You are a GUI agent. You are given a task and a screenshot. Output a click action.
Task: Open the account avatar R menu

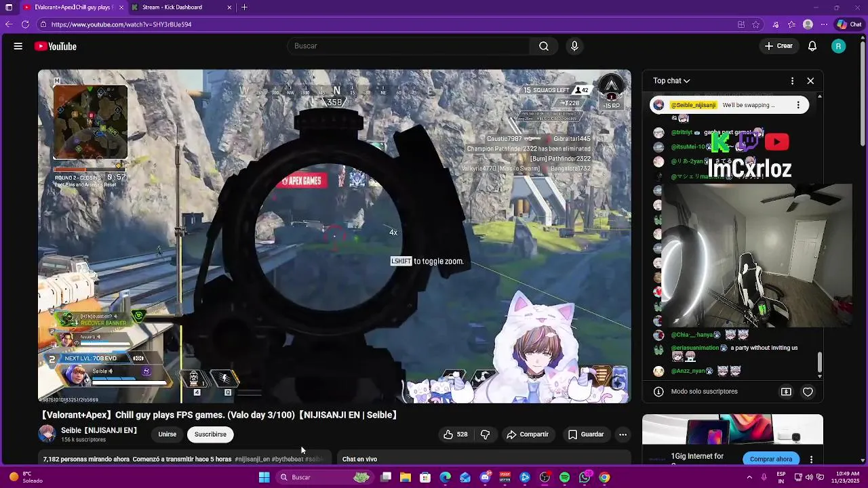[839, 46]
